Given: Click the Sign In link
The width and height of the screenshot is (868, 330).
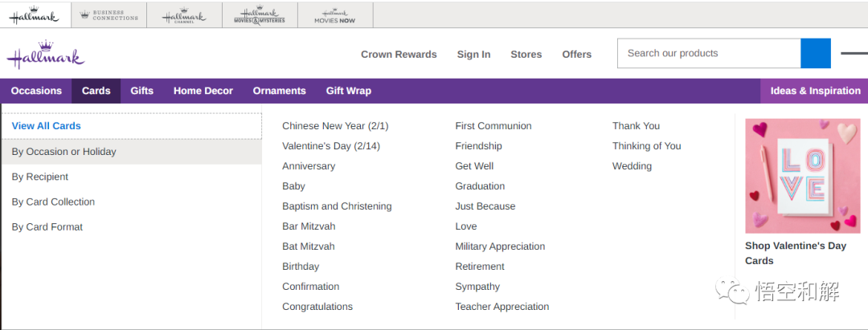Looking at the screenshot, I should (x=473, y=55).
